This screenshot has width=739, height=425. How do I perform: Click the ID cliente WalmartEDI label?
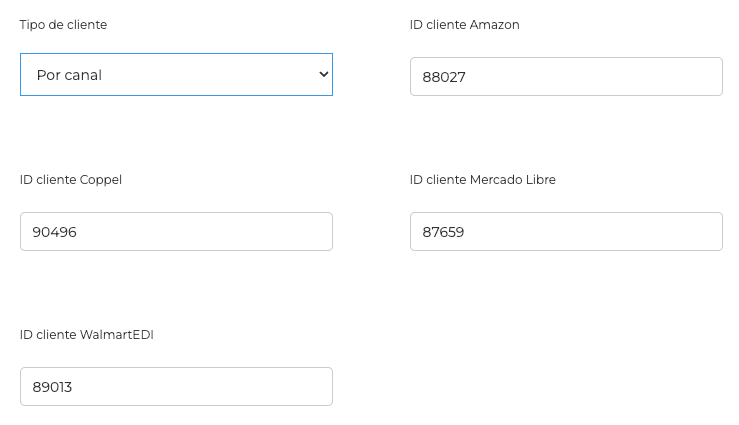tap(87, 335)
